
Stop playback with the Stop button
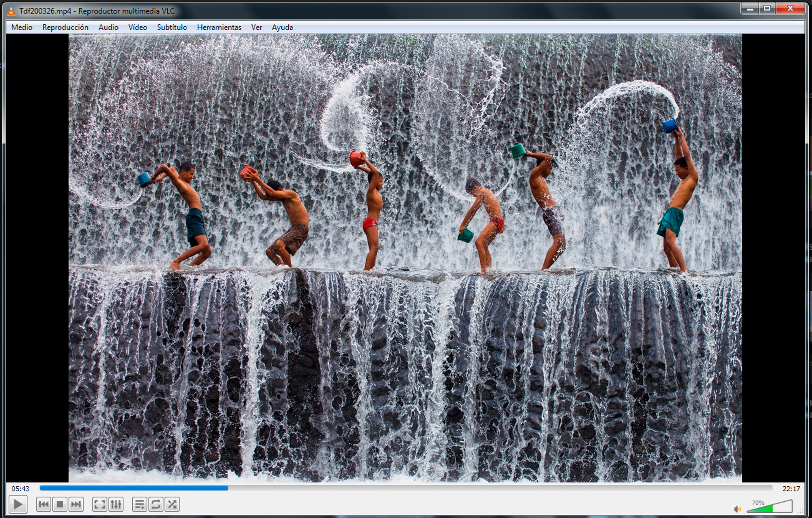click(x=60, y=505)
